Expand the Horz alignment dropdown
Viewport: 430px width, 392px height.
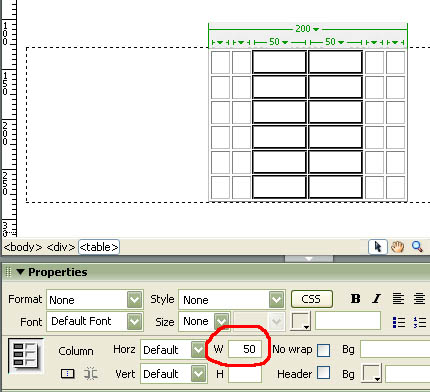pyautogui.click(x=198, y=350)
